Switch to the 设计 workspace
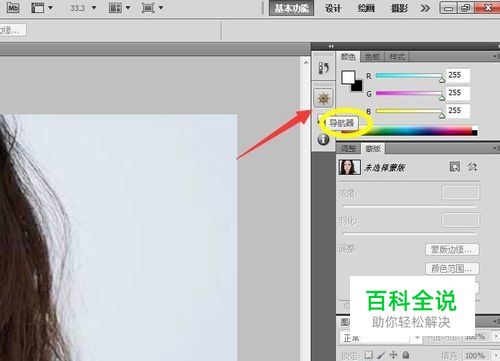 tap(333, 8)
